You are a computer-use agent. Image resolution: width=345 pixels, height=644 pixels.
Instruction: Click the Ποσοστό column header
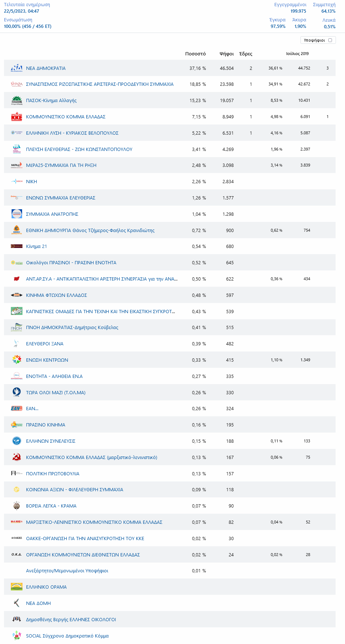(195, 54)
